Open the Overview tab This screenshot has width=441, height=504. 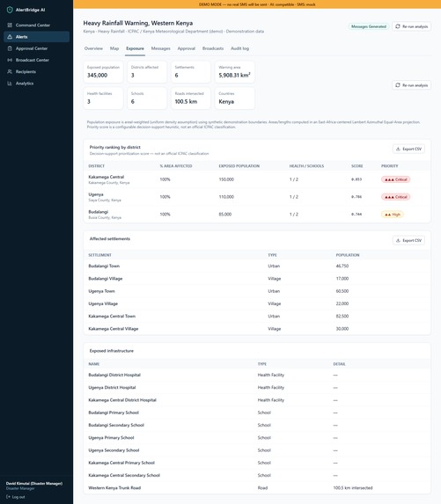[93, 48]
